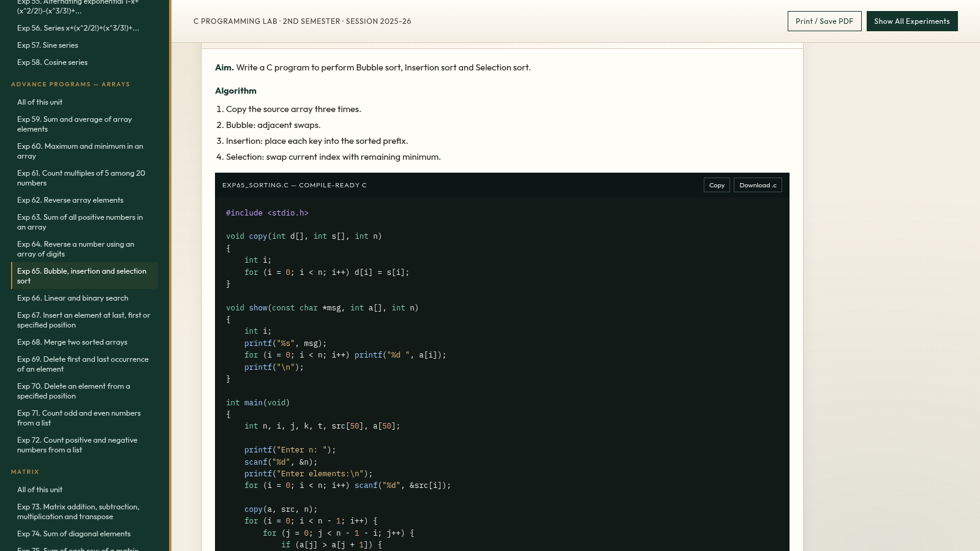Select All of this unit under Arrays
Viewport: 980px width, 551px height.
click(85, 102)
